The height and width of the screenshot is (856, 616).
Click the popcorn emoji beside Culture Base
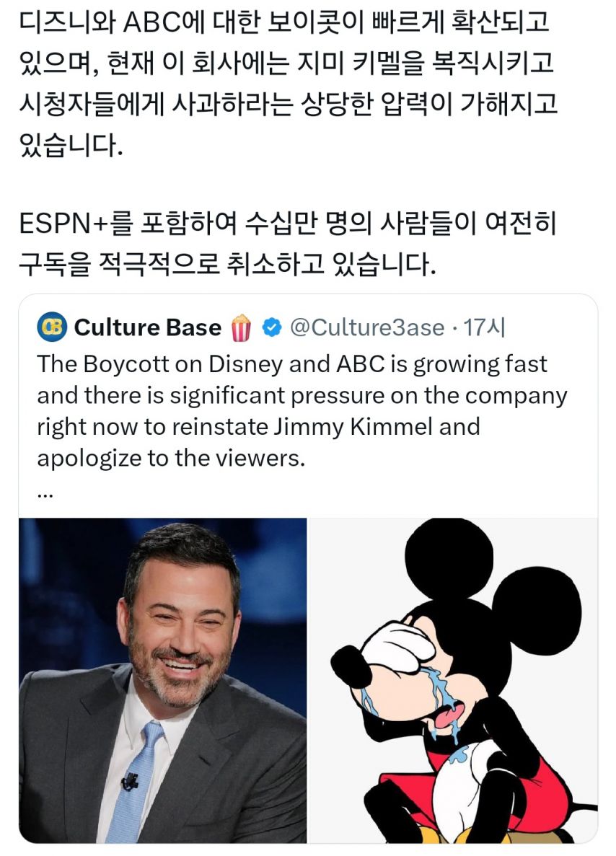tap(241, 327)
